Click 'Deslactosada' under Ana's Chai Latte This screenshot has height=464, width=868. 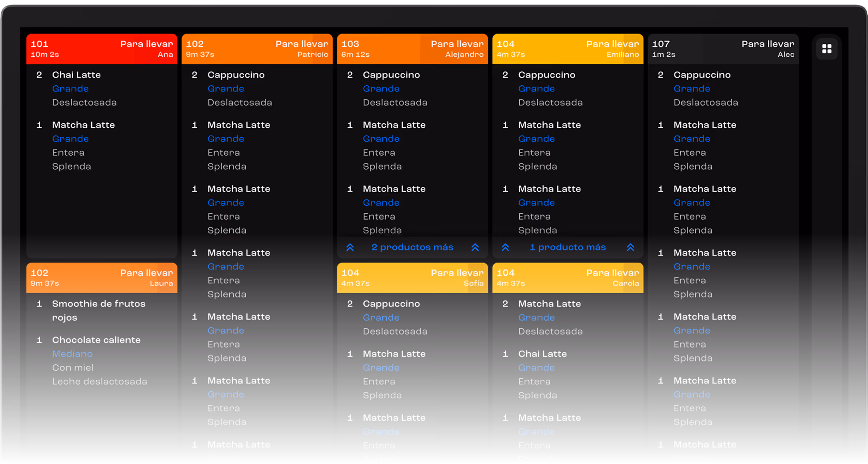[x=84, y=102]
